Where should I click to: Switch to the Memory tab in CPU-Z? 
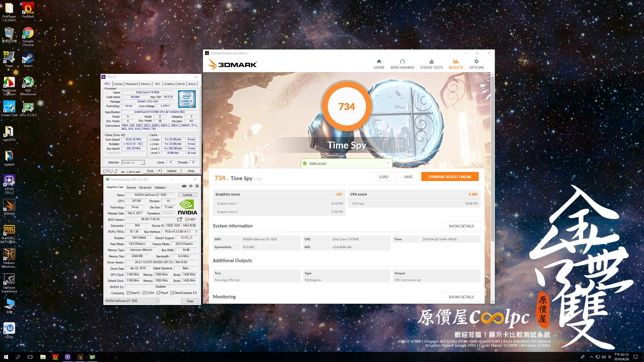(146, 84)
